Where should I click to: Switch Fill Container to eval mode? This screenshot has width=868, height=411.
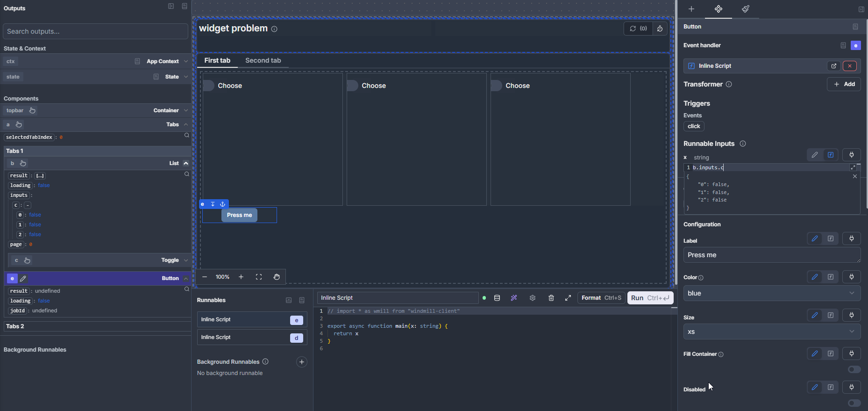831,353
